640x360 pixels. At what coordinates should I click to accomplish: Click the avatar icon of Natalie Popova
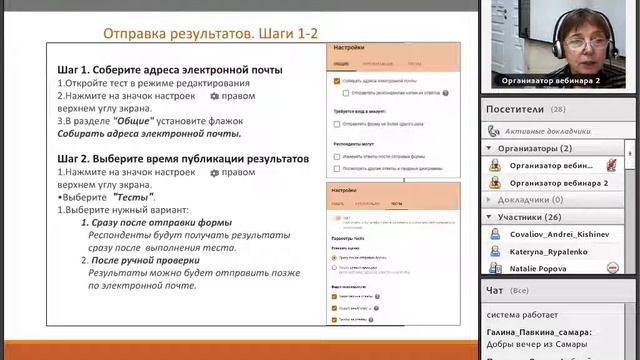click(495, 268)
